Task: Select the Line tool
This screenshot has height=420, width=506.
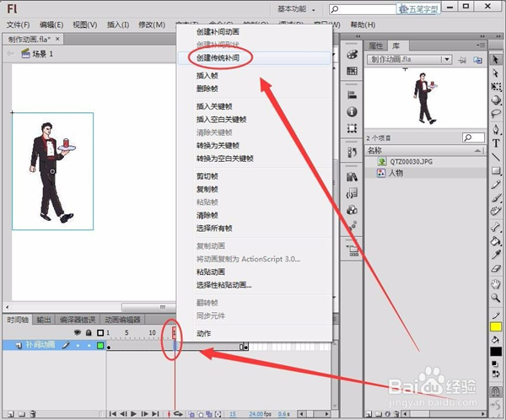Action: (x=496, y=157)
